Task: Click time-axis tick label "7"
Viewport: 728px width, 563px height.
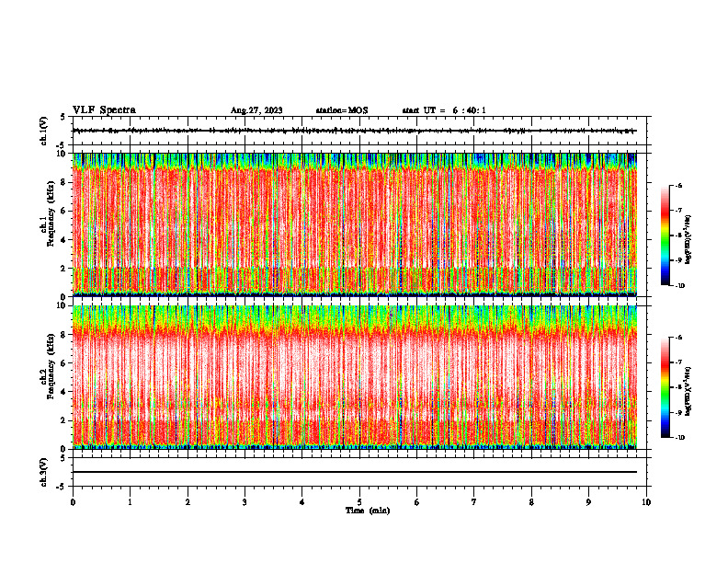Action: tap(474, 502)
